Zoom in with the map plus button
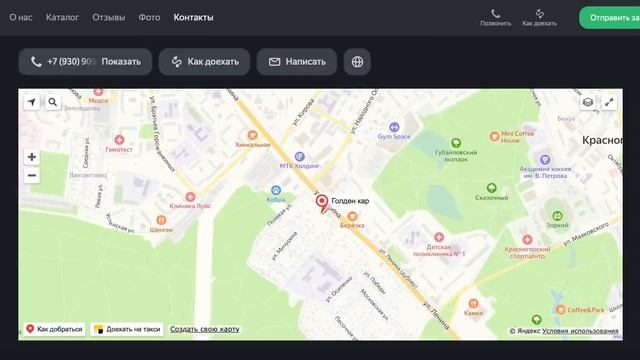 [x=32, y=157]
